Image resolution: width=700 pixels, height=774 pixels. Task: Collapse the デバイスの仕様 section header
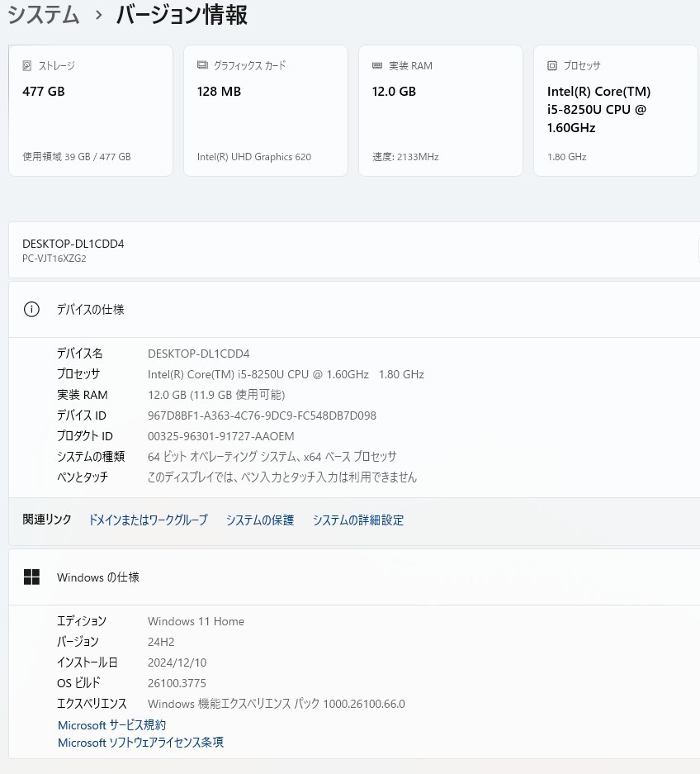(354, 310)
